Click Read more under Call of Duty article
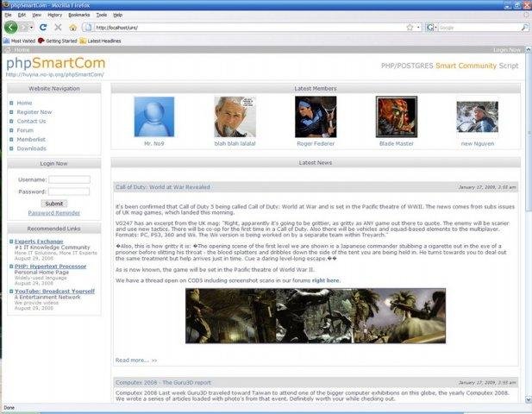Image resolution: width=532 pixels, height=414 pixels. click(x=136, y=360)
